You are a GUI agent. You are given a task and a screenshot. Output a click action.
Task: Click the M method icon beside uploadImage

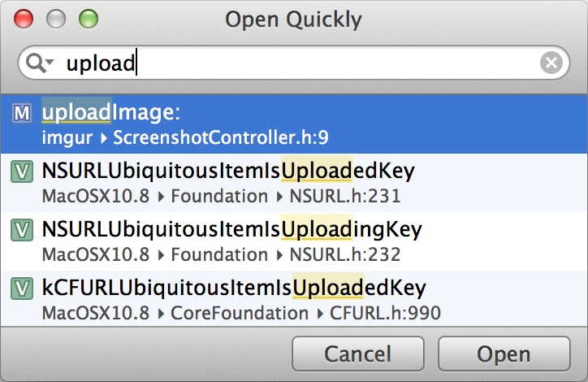click(x=22, y=113)
